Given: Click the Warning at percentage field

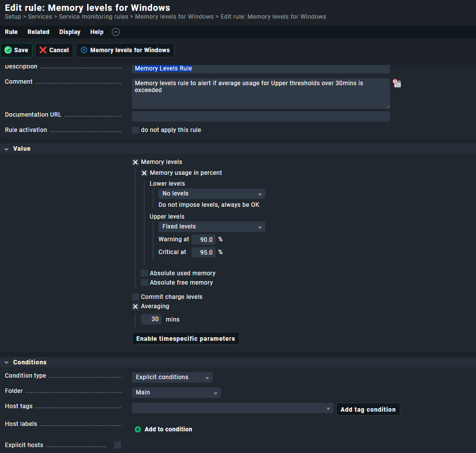Looking at the screenshot, I should click(x=203, y=240).
